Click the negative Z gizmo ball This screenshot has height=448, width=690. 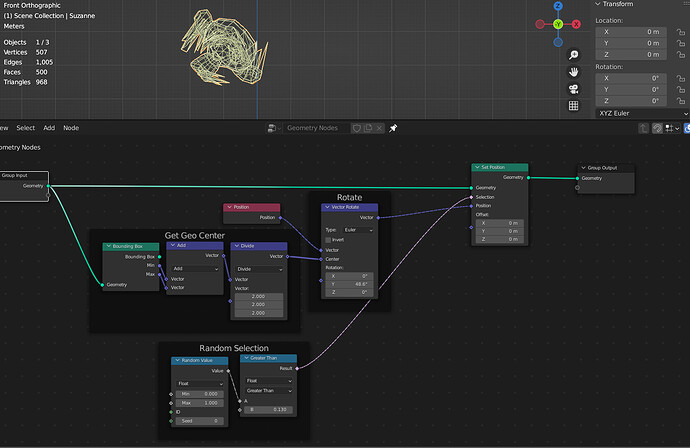pyautogui.click(x=558, y=42)
